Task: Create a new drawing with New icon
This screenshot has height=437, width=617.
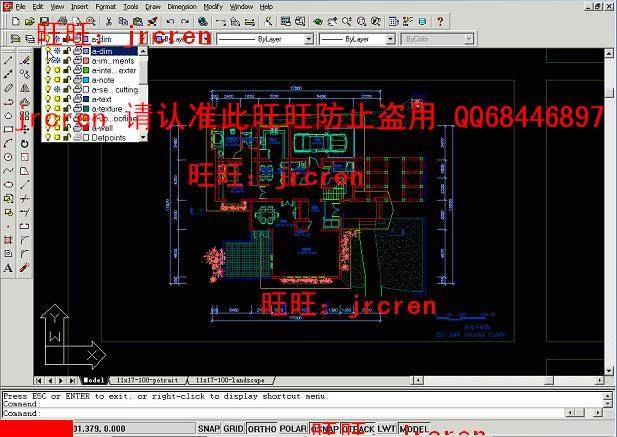Action: tap(16, 21)
